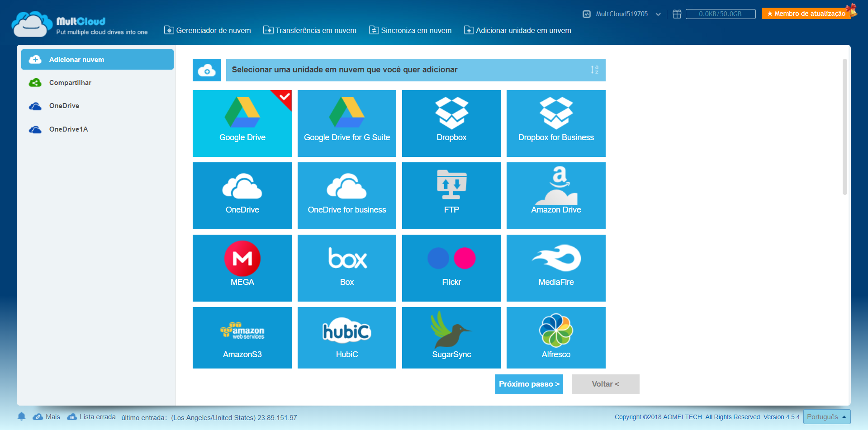
Task: Select the Amazon Drive tile
Action: point(556,196)
